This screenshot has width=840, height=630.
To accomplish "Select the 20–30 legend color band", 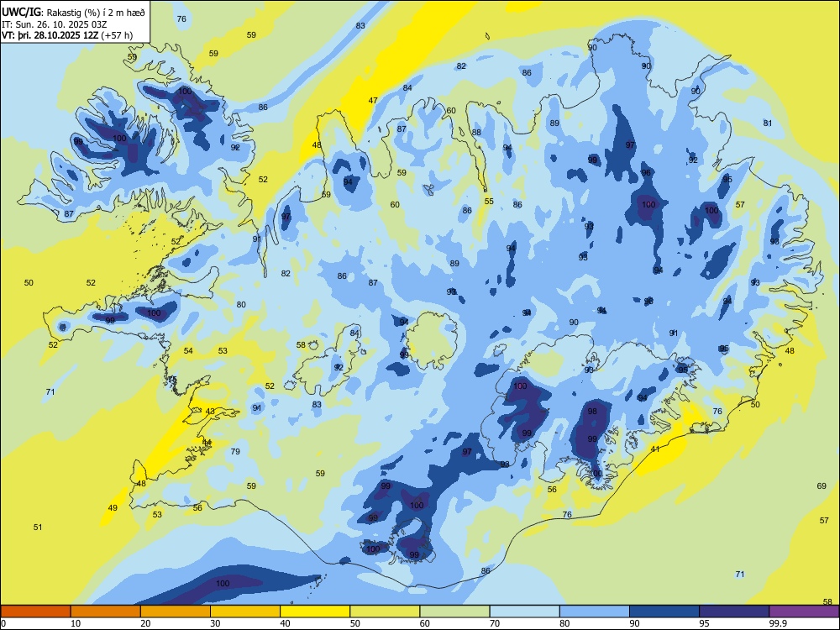I will coord(176,612).
